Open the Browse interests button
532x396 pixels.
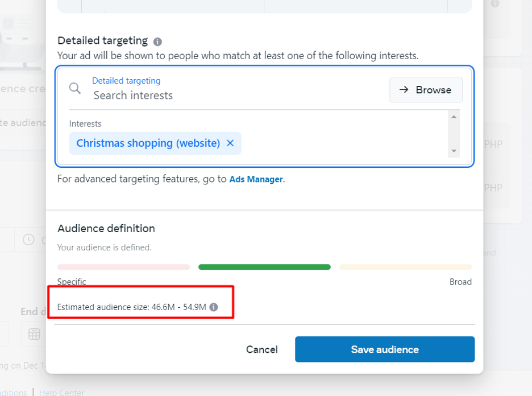[426, 90]
